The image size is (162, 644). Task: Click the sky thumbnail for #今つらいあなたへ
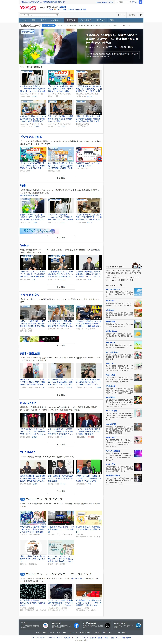tap(138, 292)
